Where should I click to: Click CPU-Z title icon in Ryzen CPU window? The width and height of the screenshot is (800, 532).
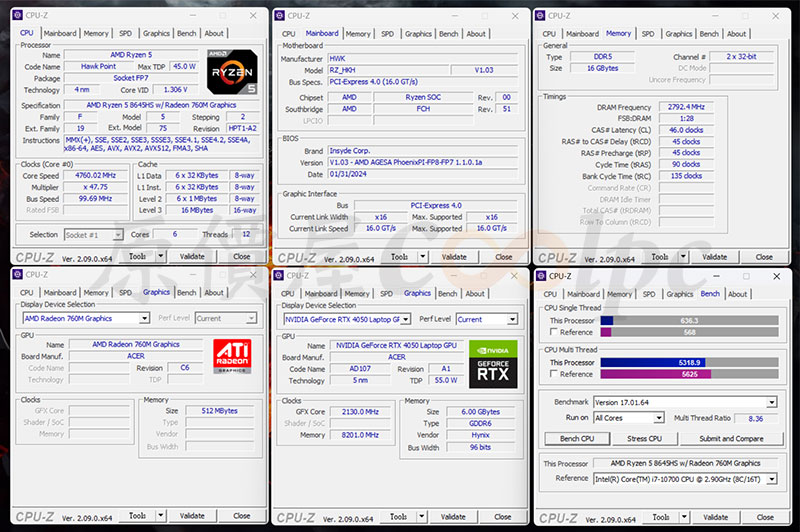coord(17,15)
